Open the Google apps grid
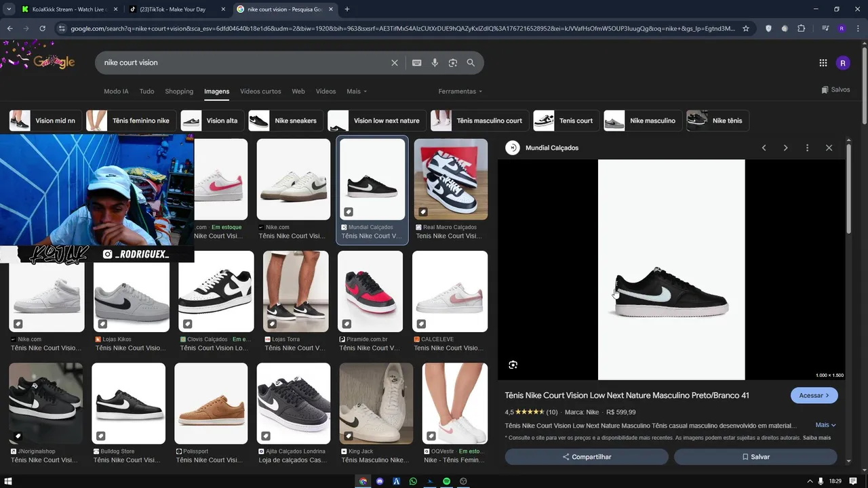This screenshot has width=868, height=488. click(x=823, y=63)
